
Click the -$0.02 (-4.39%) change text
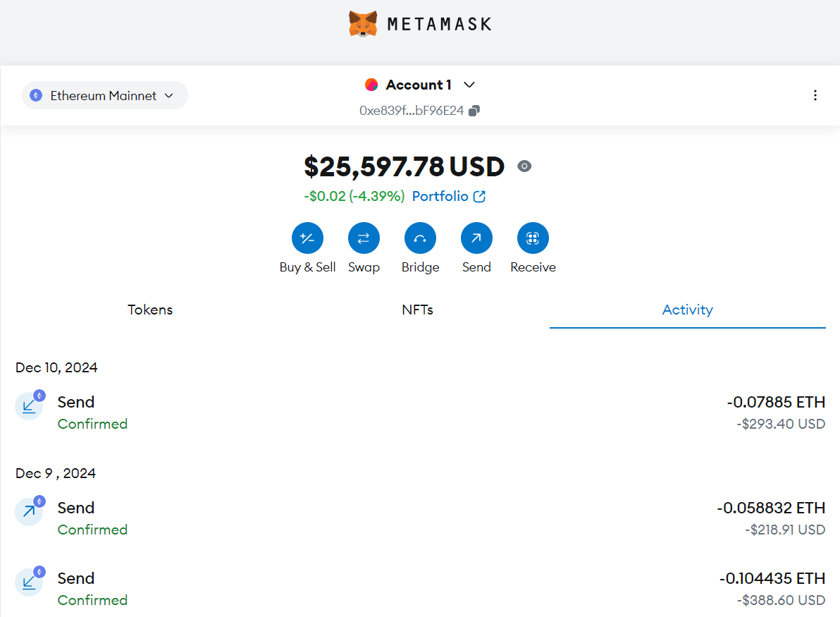[354, 196]
